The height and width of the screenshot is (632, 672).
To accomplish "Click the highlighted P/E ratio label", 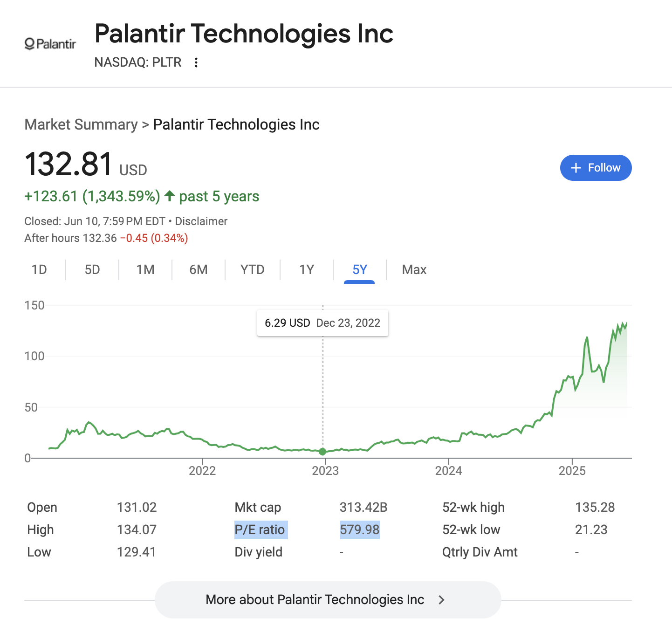I will 261,530.
